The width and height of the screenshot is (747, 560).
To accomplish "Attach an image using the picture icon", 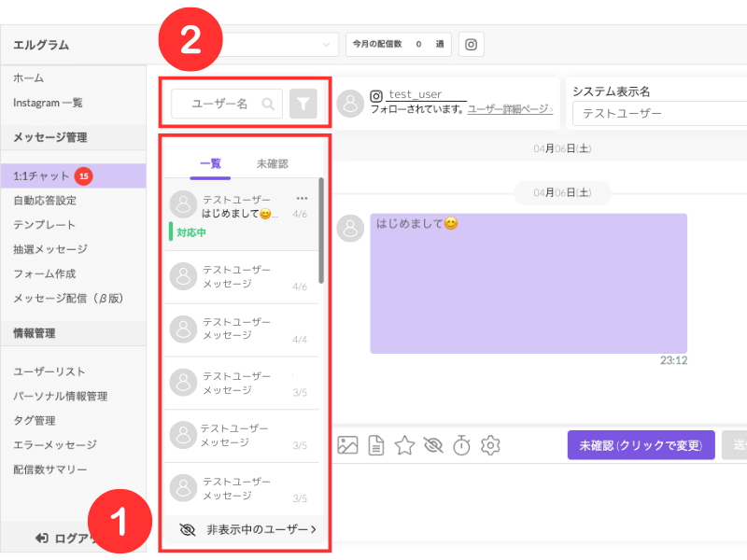I will (347, 445).
